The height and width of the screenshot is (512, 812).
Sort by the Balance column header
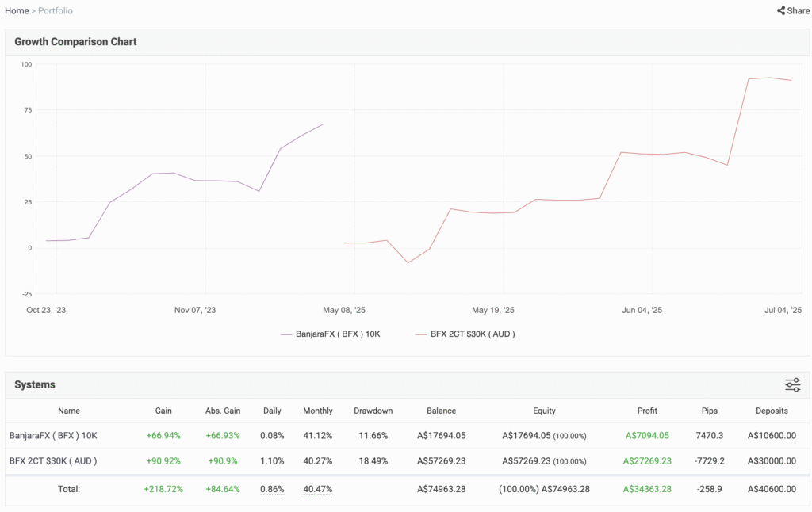(x=441, y=411)
